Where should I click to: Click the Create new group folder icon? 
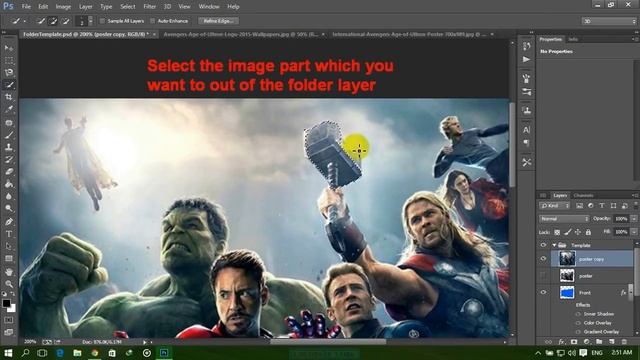599,342
